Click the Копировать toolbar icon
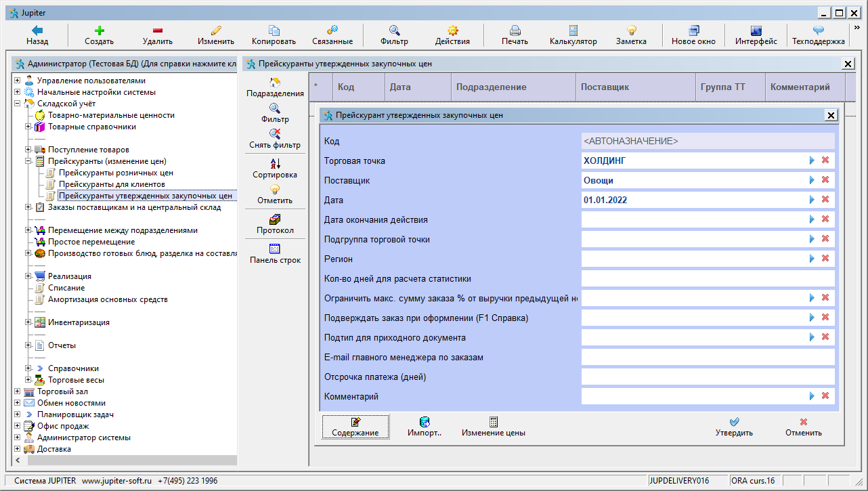Viewport: 868px width, 491px height. tap(274, 30)
